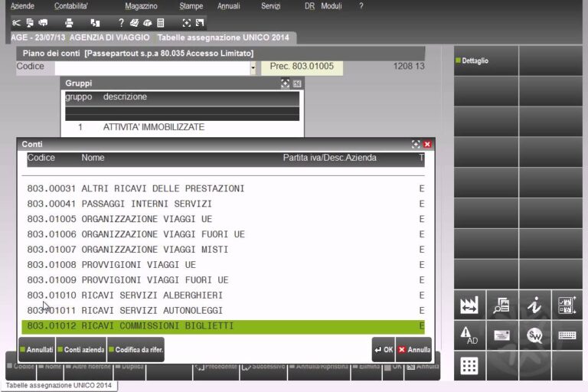Click the Dettaglio button in side panel
Screen dimensions: 588x392
(x=486, y=60)
